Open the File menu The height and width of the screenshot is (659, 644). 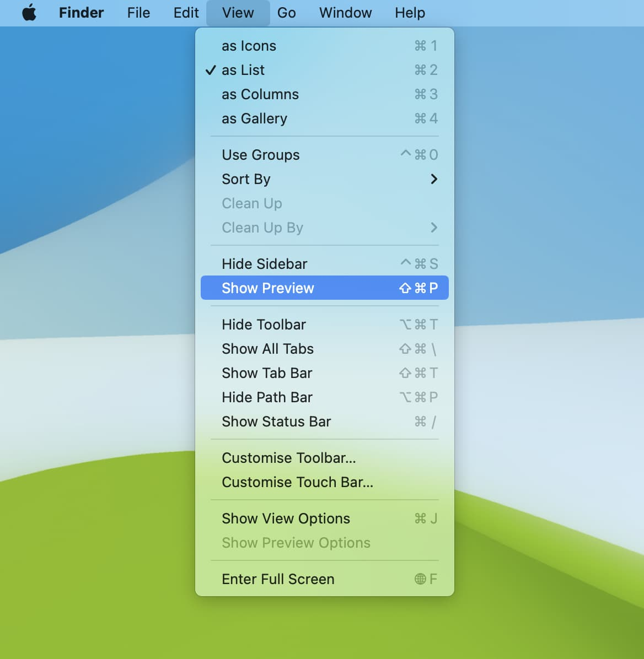click(x=138, y=13)
